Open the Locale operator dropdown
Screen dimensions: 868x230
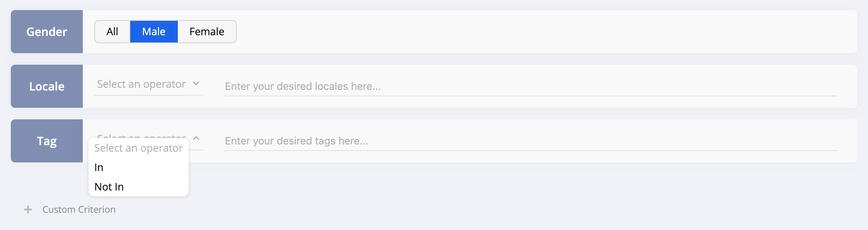pos(149,84)
